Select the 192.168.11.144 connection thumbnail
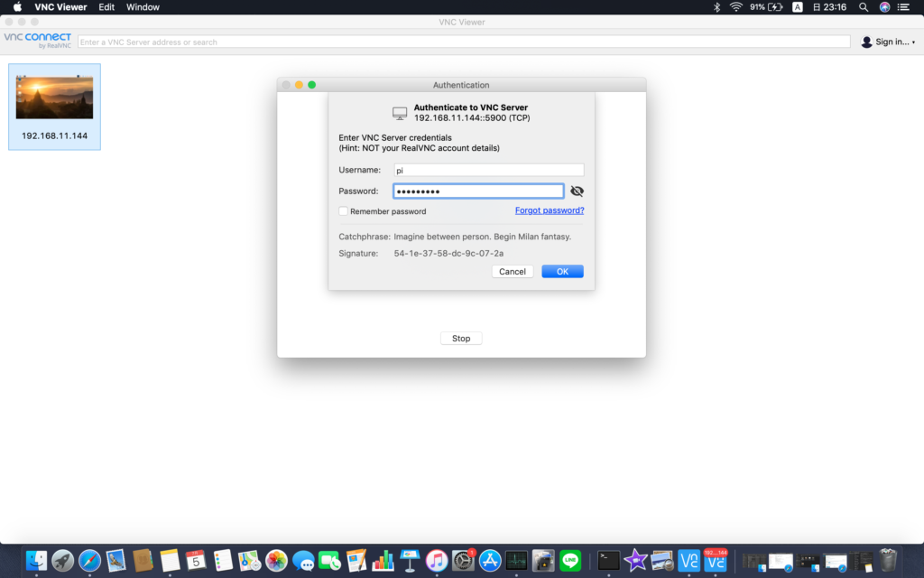Screen dimensions: 924x578 54,107
